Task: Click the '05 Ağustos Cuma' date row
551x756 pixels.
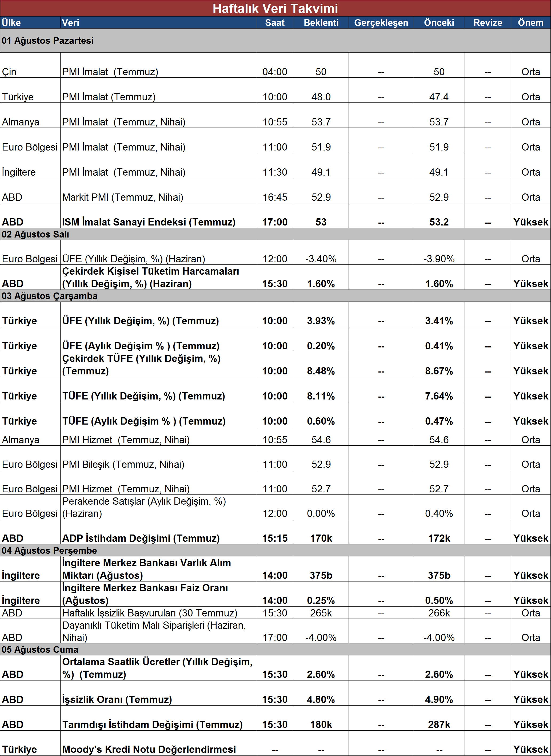Action: pos(275,650)
